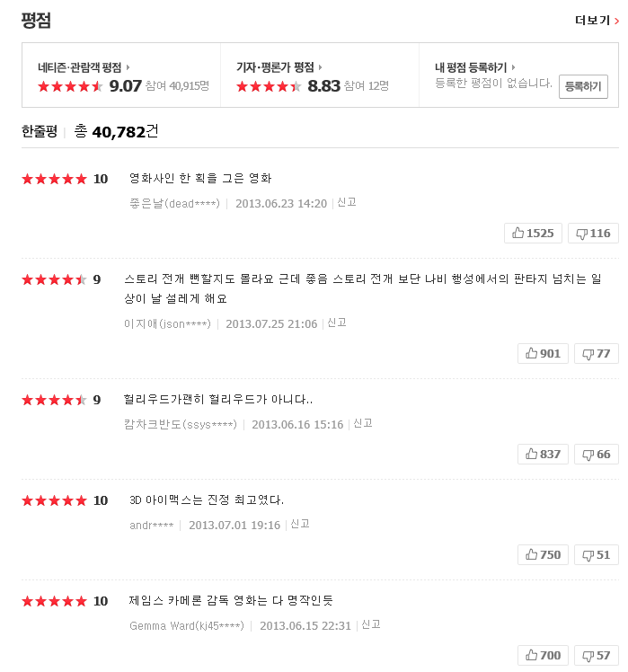
Task: Thumbs down the review showing 77 dislikes
Action: tap(597, 354)
